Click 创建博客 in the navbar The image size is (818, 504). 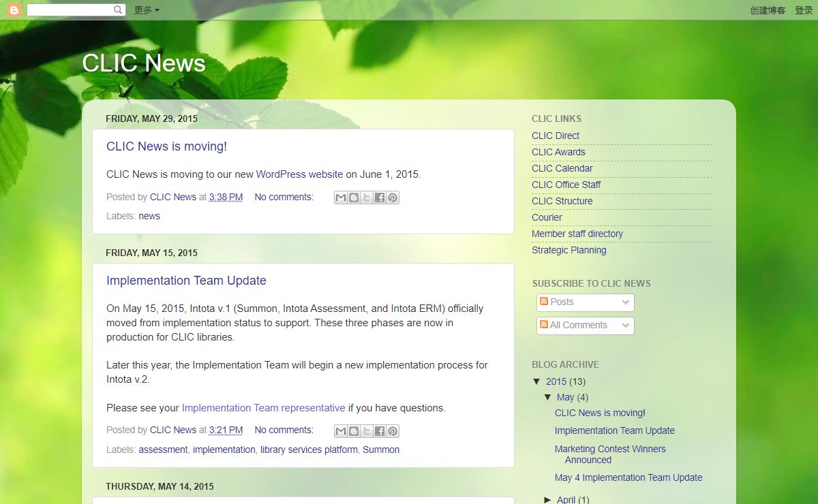coord(768,10)
